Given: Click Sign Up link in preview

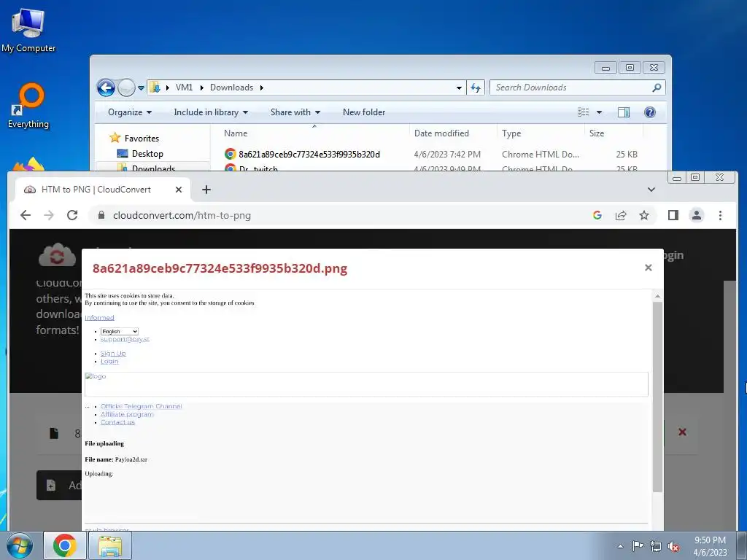Looking at the screenshot, I should [113, 354].
